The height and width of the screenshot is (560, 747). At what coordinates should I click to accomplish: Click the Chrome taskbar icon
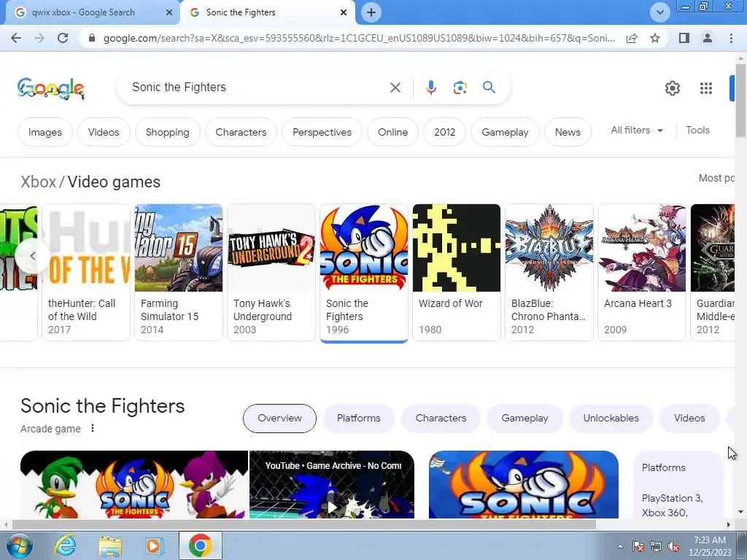point(200,545)
